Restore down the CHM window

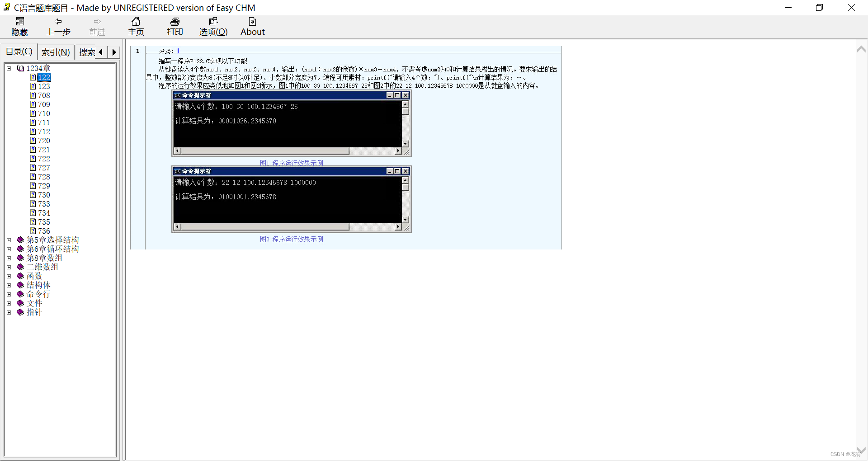pos(819,8)
